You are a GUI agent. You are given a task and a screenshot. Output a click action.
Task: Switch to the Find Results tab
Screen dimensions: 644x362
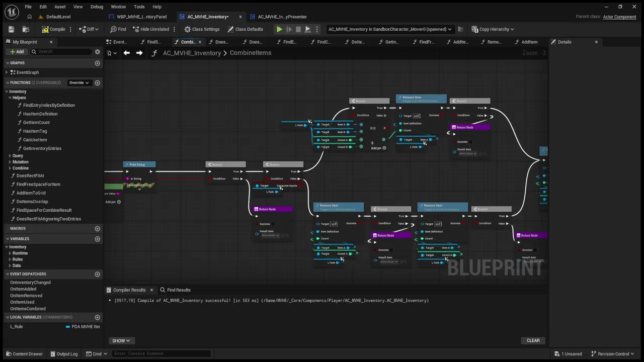175,290
